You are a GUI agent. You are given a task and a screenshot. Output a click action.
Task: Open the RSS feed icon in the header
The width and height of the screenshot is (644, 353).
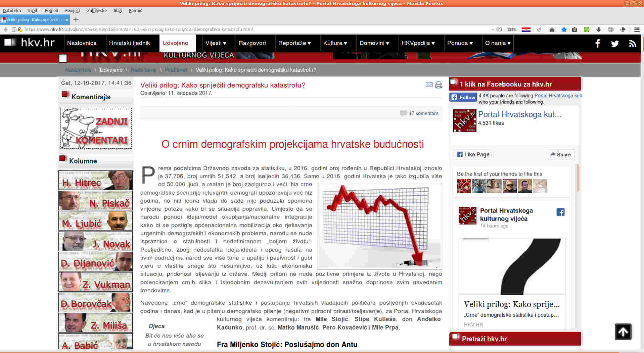(633, 43)
